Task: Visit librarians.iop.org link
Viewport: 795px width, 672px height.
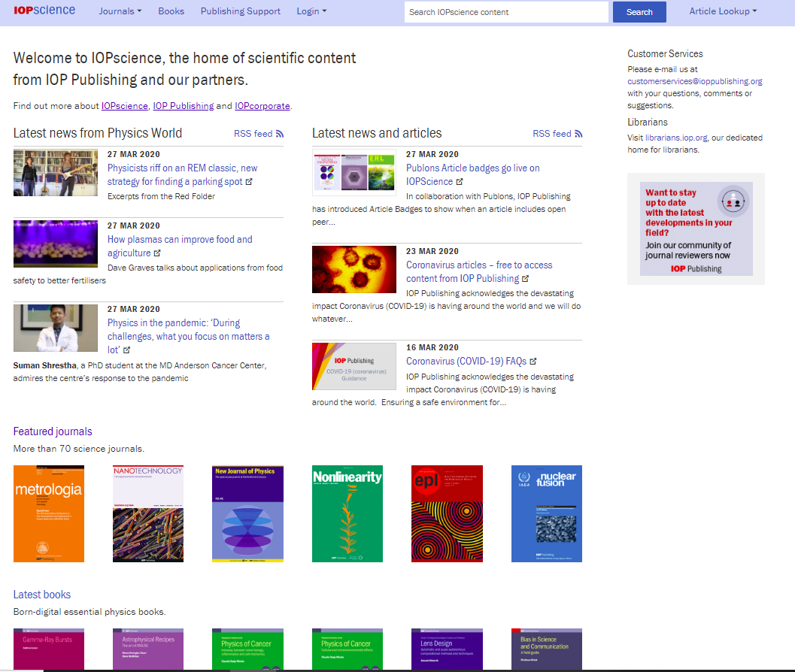Action: [676, 138]
